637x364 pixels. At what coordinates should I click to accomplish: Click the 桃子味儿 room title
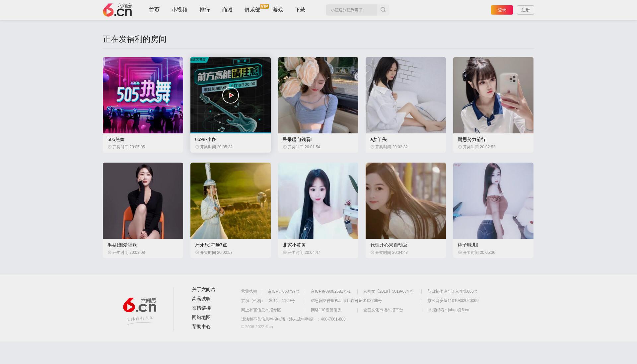pos(468,245)
